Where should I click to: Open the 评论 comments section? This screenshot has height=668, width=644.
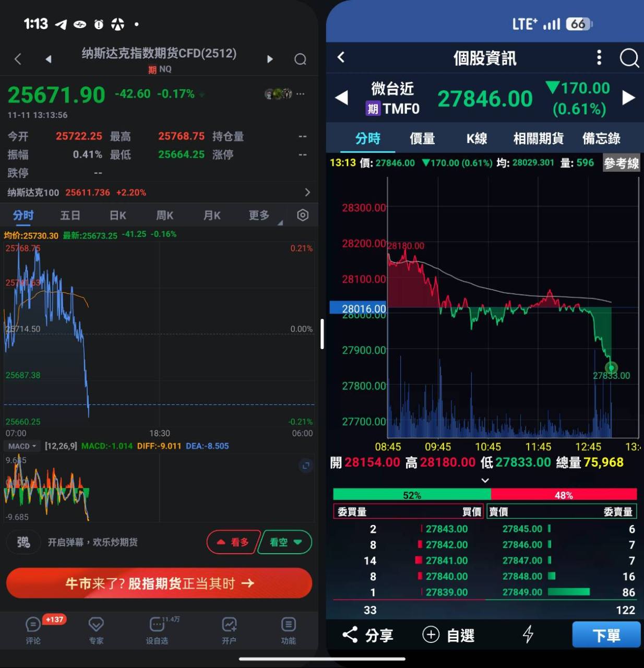point(32,630)
